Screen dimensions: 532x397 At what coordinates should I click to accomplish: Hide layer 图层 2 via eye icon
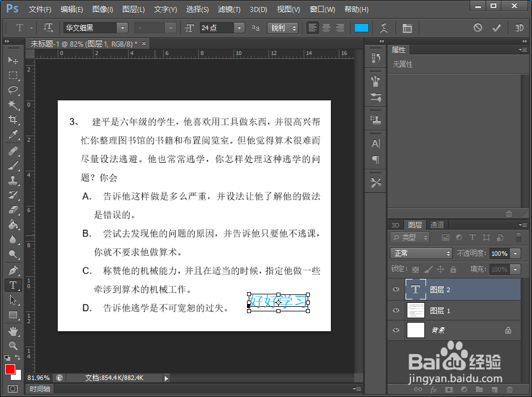[395, 289]
